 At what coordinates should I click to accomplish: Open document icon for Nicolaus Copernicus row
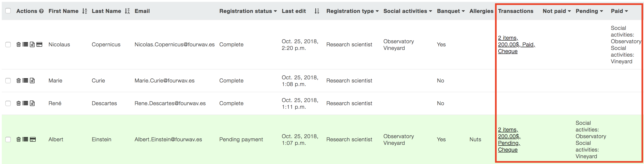[32, 45]
